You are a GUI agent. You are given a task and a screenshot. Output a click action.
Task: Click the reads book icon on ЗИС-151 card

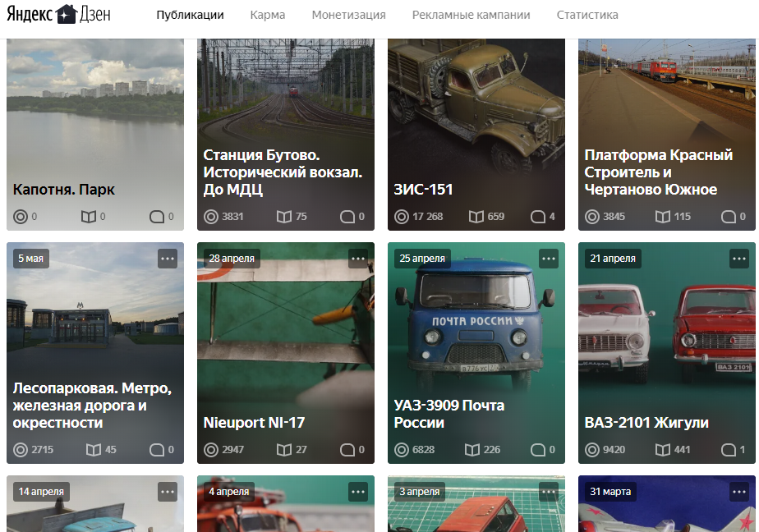tap(476, 217)
